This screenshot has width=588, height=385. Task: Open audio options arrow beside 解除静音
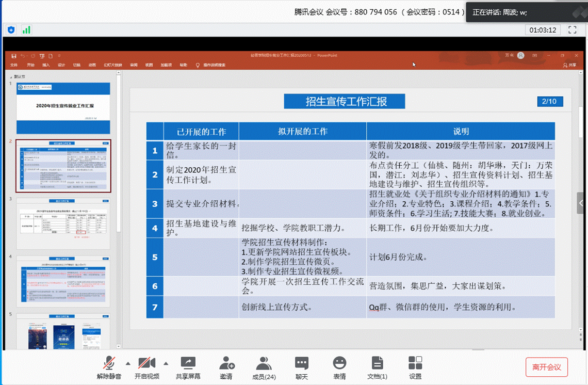coord(128,363)
